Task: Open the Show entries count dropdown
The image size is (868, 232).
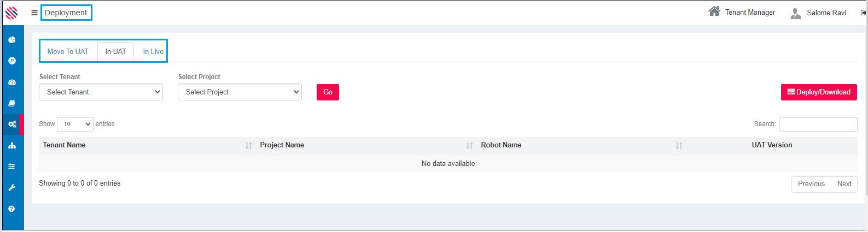Action: point(75,124)
